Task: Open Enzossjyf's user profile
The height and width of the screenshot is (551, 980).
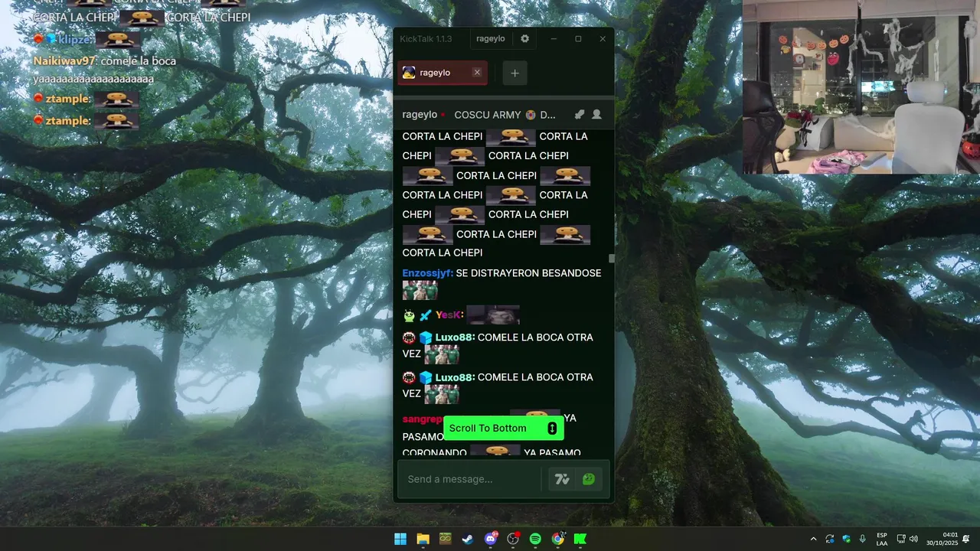Action: coord(427,273)
